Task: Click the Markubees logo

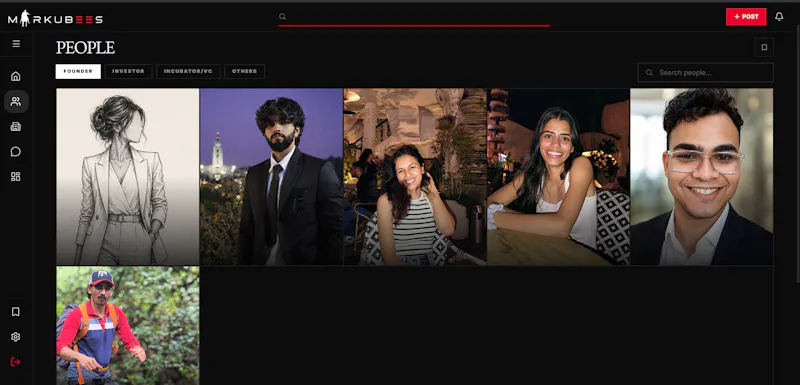Action: 55,19
